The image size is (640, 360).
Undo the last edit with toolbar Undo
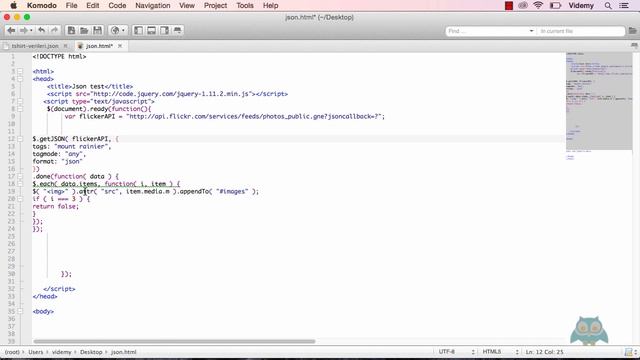click(x=41, y=31)
